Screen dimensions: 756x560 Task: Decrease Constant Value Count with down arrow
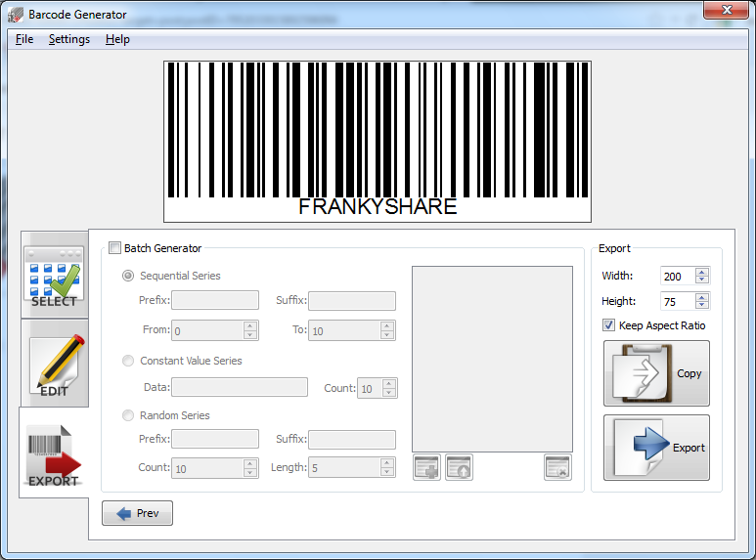(x=388, y=393)
